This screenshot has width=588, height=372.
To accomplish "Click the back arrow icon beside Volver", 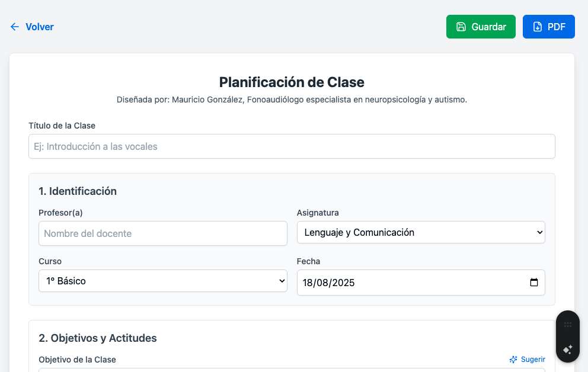I will click(15, 27).
